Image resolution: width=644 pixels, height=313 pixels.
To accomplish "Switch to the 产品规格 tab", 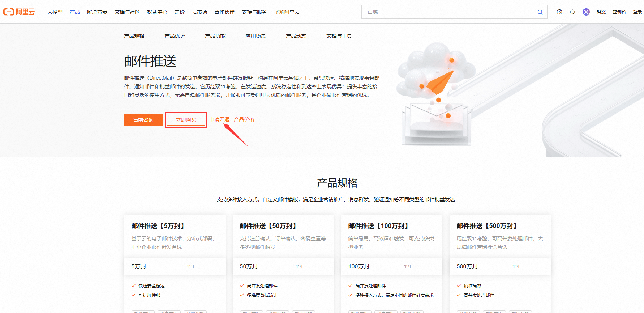I will coord(134,36).
